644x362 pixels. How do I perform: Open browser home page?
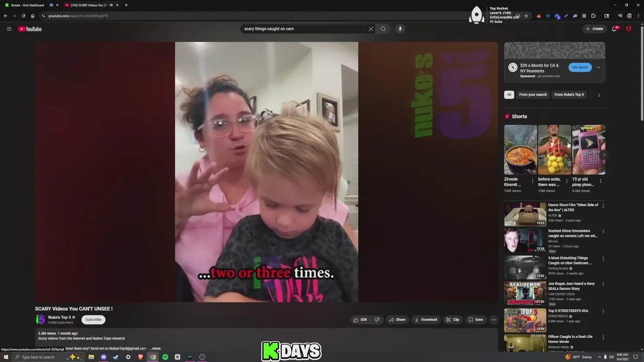[33, 16]
